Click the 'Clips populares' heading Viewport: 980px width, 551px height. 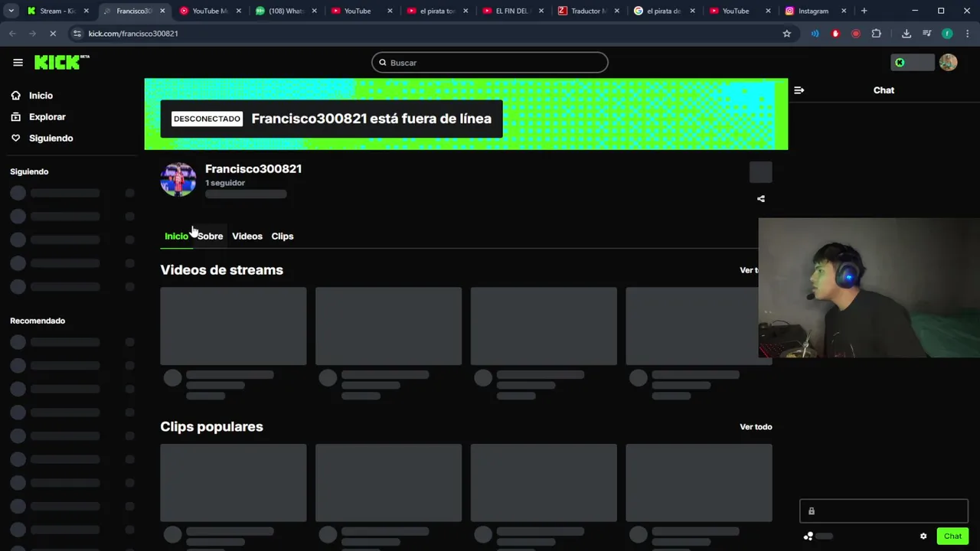point(211,427)
